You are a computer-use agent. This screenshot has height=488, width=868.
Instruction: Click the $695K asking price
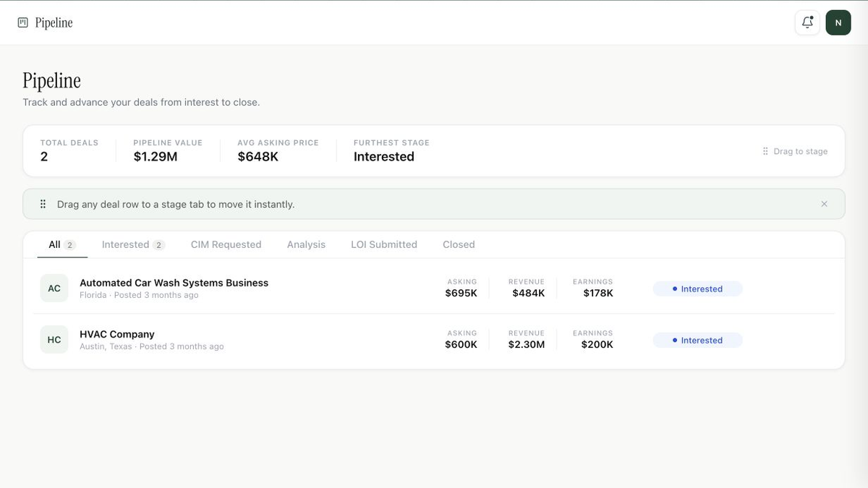tap(461, 293)
